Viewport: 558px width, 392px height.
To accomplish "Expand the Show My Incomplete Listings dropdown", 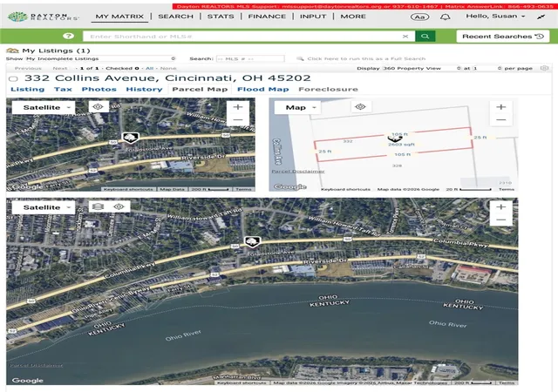I will (101, 58).
